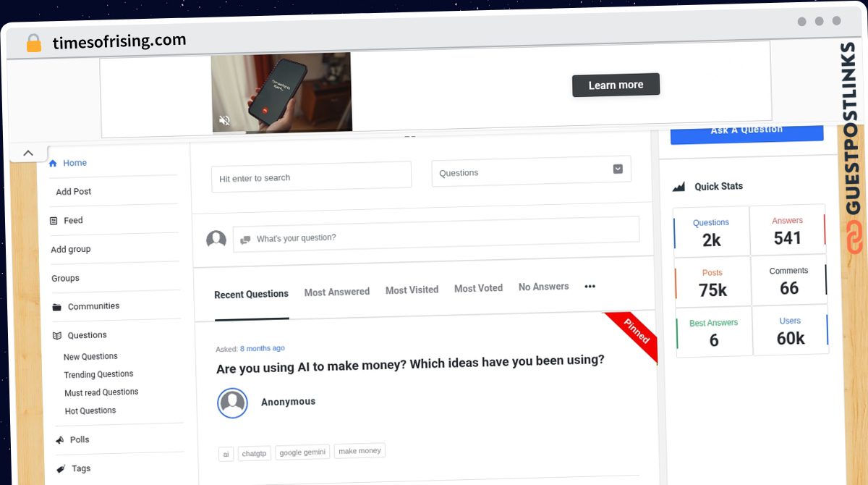Click the 'ai' tag
The image size is (868, 485).
coord(226,454)
